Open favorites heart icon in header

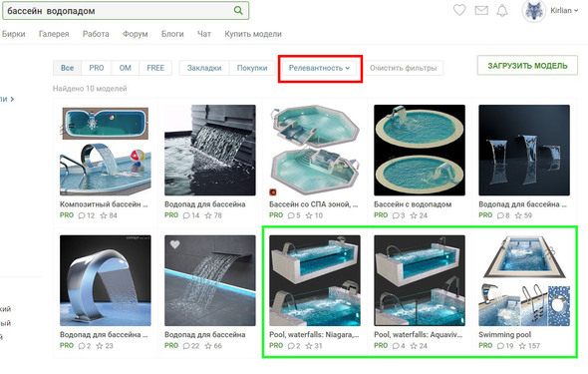[x=459, y=10]
